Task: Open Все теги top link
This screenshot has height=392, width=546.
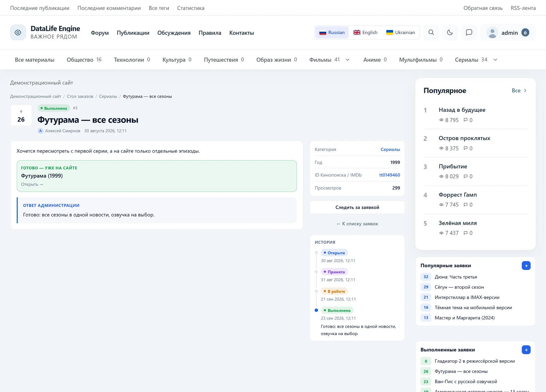Action: [159, 8]
